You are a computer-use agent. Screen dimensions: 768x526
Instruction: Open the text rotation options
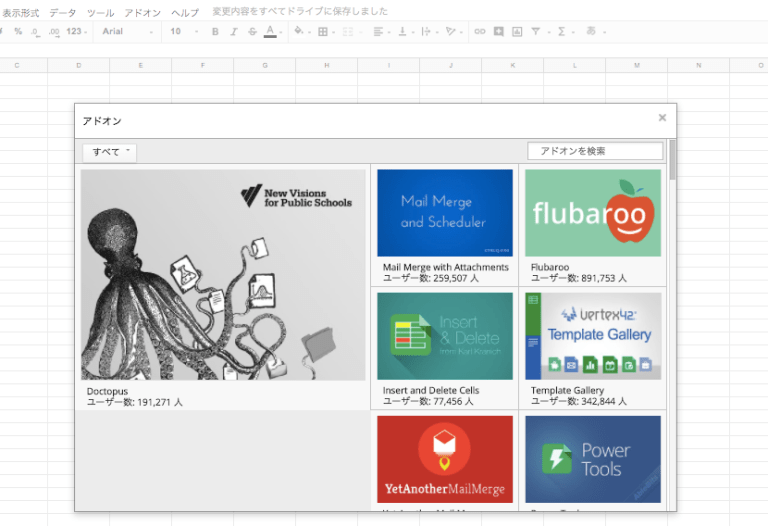(454, 31)
